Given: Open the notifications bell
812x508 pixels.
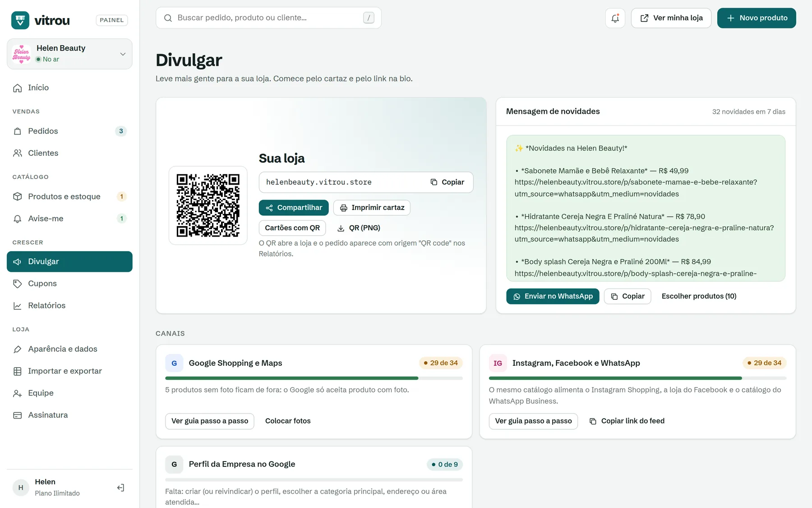Looking at the screenshot, I should pos(615,18).
